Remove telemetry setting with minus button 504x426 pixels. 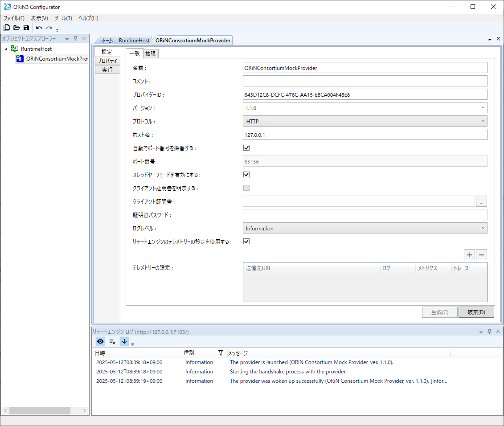point(482,254)
